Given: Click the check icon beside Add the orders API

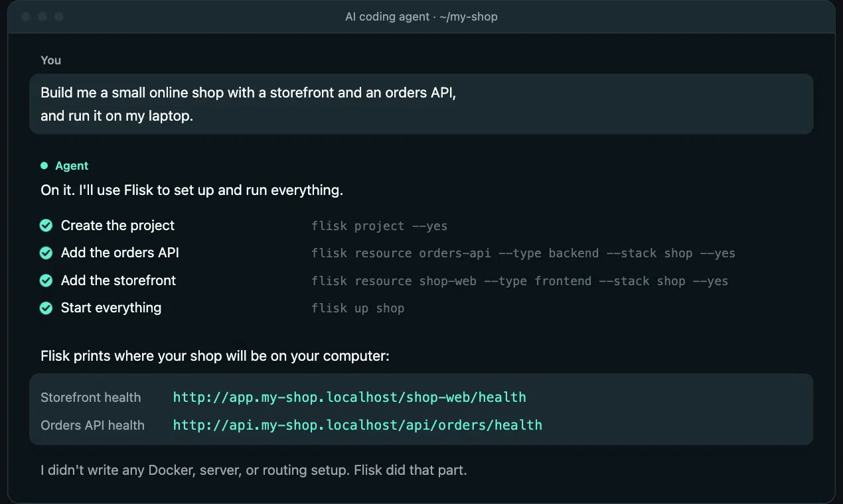Looking at the screenshot, I should [46, 253].
